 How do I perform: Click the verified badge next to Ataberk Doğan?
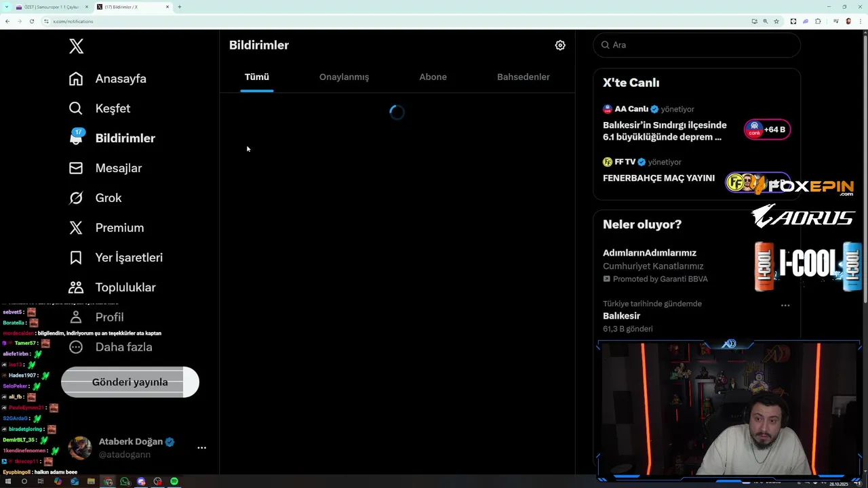(x=170, y=442)
